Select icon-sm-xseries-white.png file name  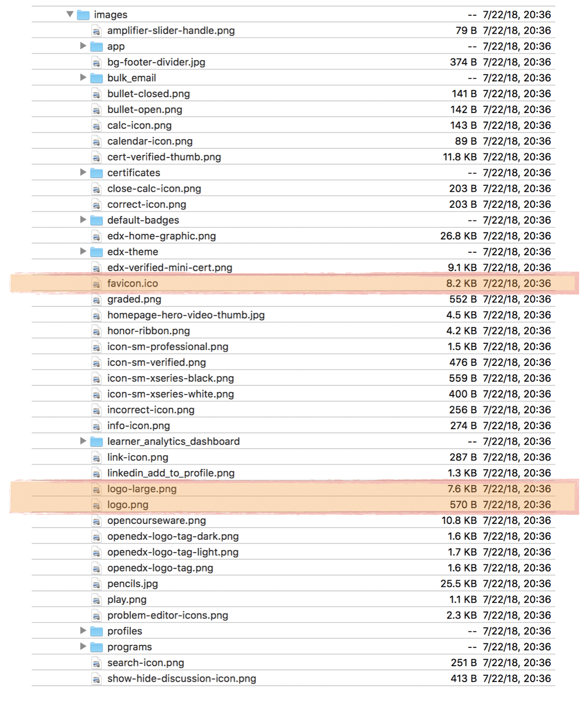tap(171, 394)
